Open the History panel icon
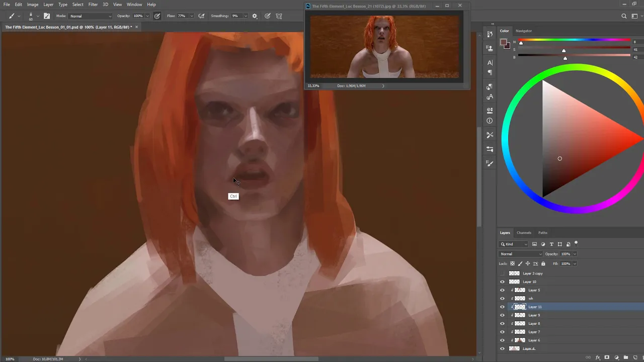The height and width of the screenshot is (362, 644). 490,34
